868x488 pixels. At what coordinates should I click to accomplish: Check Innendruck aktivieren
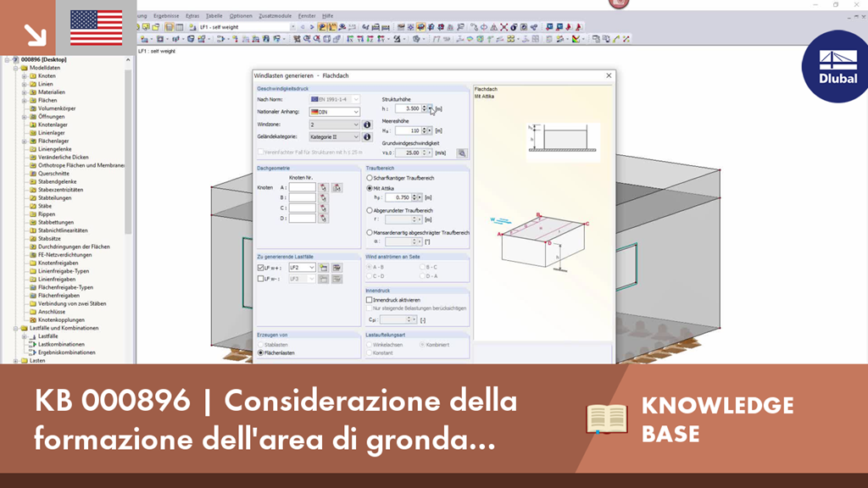(370, 300)
